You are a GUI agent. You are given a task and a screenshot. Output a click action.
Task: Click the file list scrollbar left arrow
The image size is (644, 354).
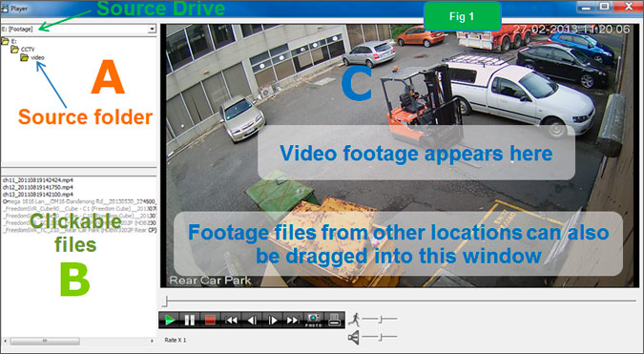click(x=5, y=341)
